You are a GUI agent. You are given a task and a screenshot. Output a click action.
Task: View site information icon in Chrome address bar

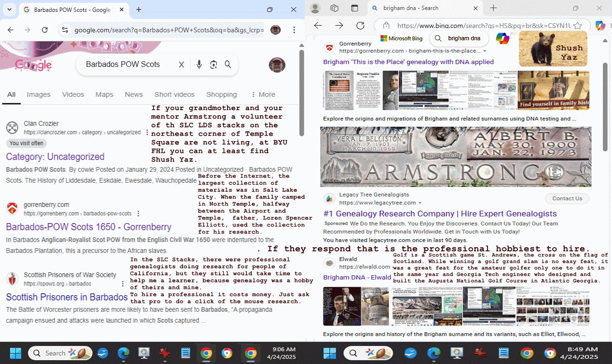(x=65, y=30)
